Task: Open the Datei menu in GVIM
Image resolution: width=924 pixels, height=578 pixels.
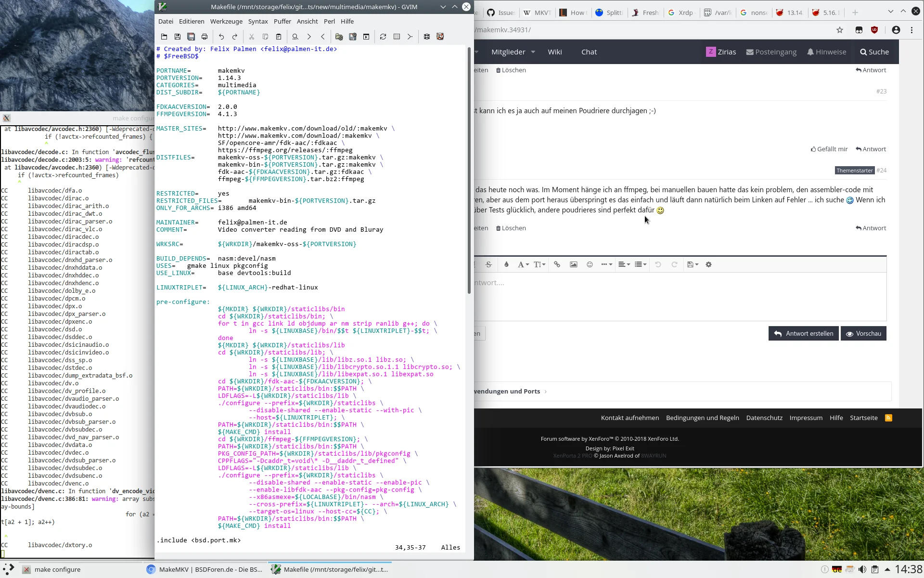Action: coord(166,21)
